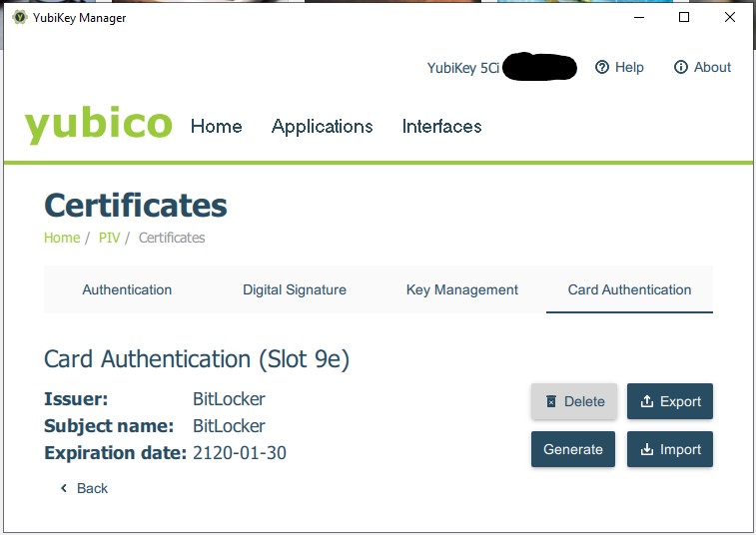Screen dimensions: 756x535
Task: Click the upload arrow icon on Export
Action: (x=646, y=401)
